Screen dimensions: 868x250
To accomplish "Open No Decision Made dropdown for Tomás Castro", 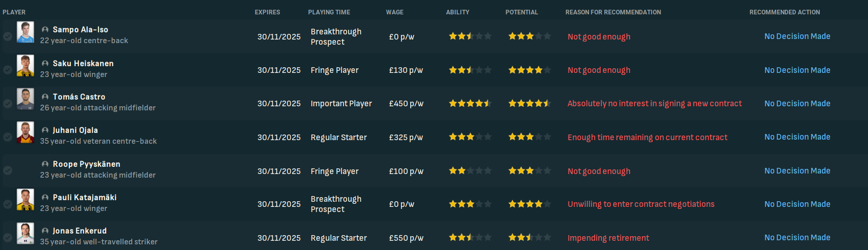I will click(x=797, y=104).
